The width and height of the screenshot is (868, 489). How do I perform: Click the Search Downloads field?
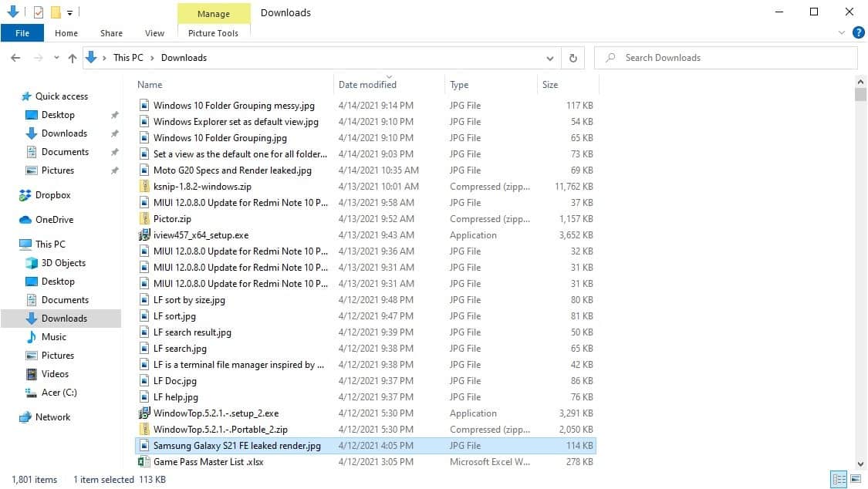point(725,58)
